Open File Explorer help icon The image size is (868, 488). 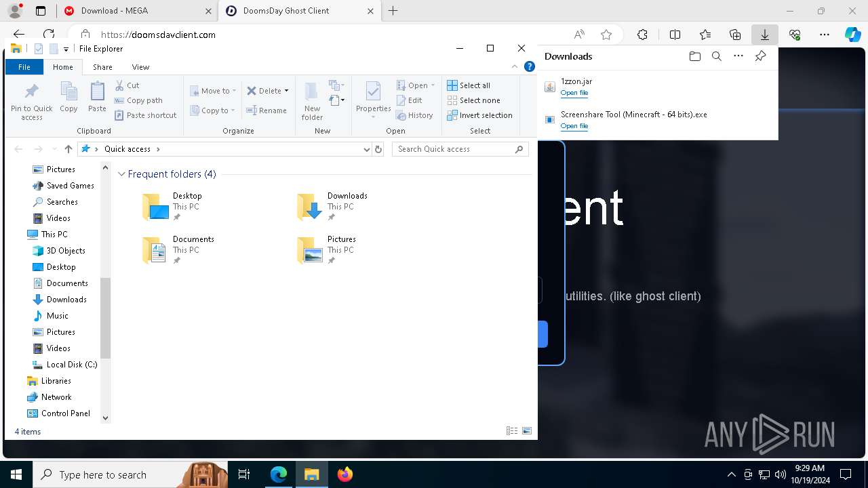point(530,66)
